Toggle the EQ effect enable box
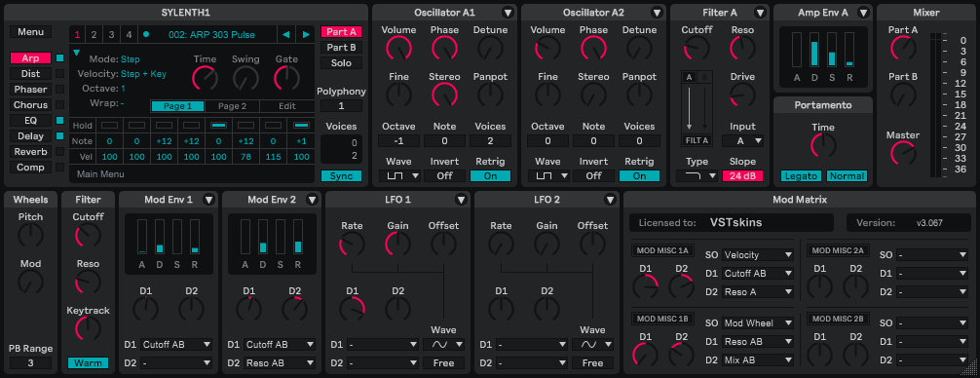Image resolution: width=980 pixels, height=378 pixels. point(60,121)
